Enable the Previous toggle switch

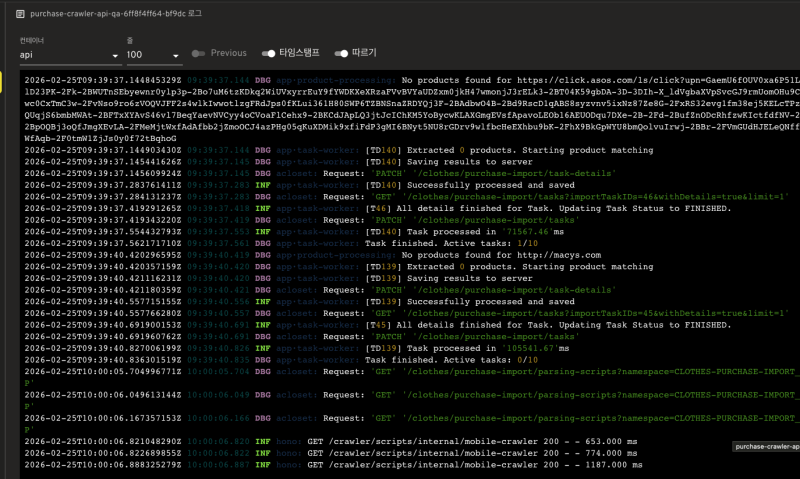click(x=200, y=53)
